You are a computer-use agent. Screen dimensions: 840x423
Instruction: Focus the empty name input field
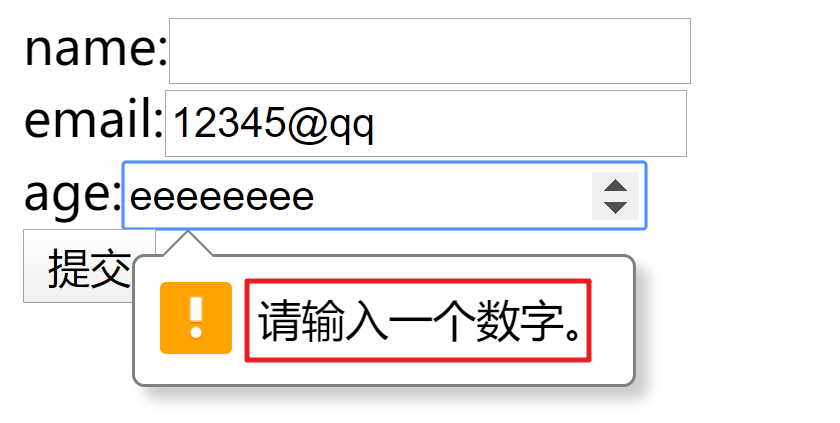point(430,51)
